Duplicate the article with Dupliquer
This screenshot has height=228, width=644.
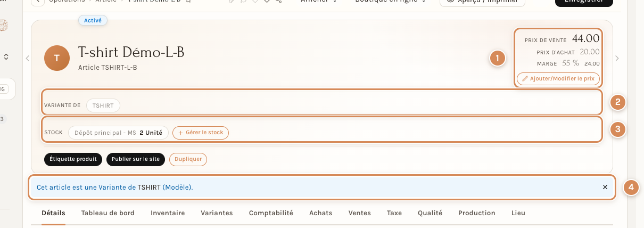pos(188,159)
